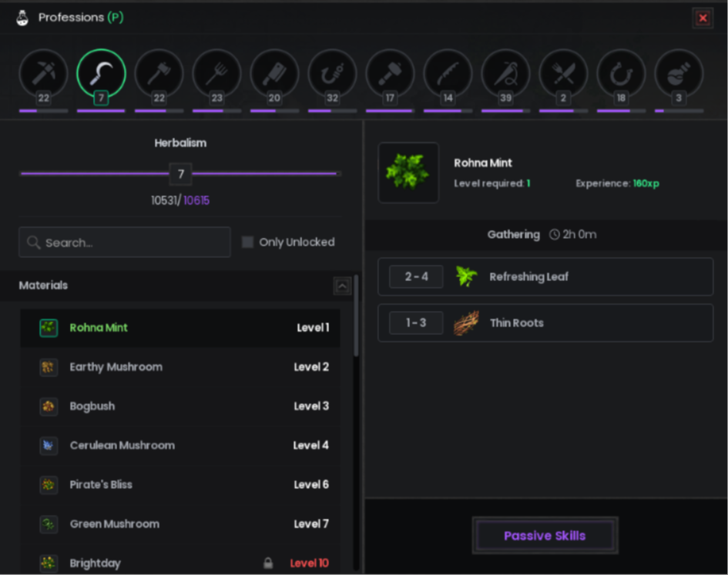Click the 1 - 3 quantity box
Image resolution: width=728 pixels, height=575 pixels.
(x=416, y=323)
